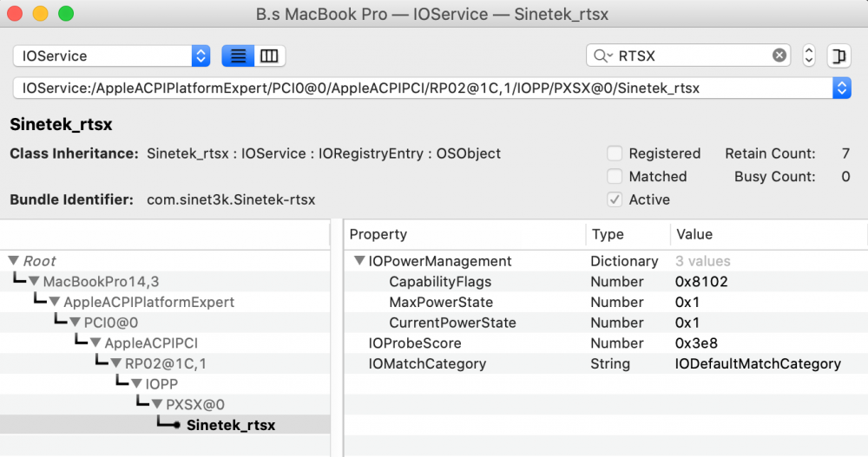Collapse the AppleACPIPlatformExpert node
Screen dimensions: 868x457
coord(54,302)
